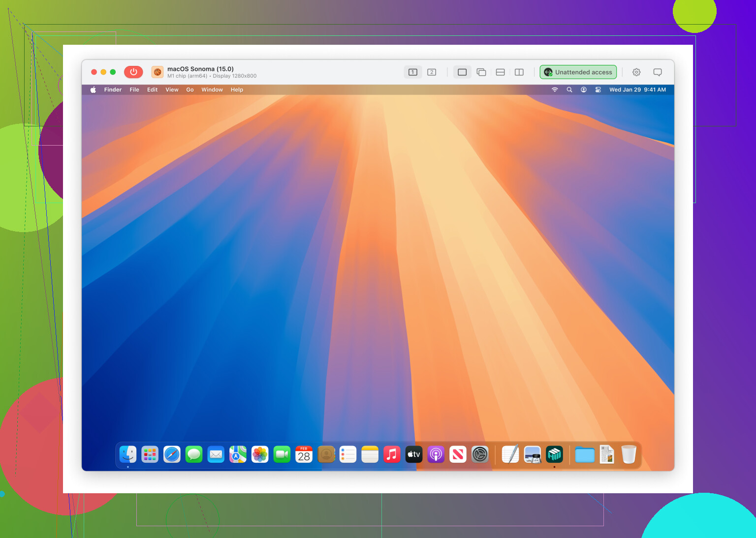Toggle Unattended access

[x=578, y=72]
